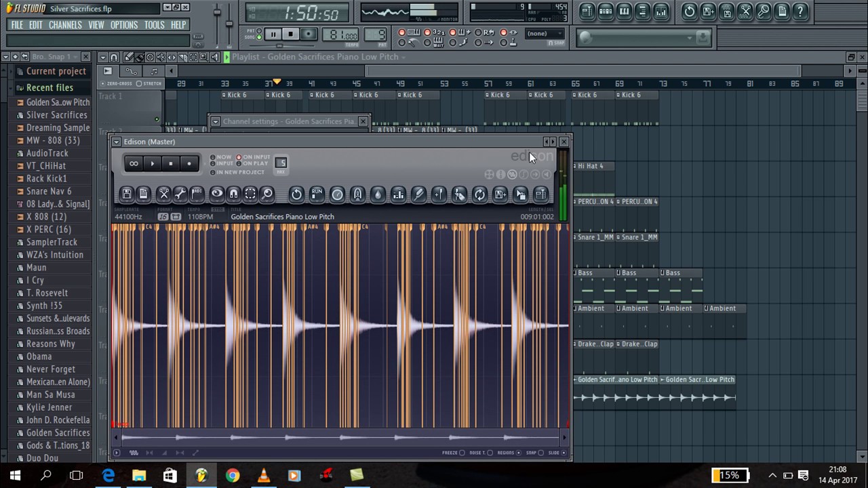Screen dimensions: 868x488
Task: Click Edison's Run script button
Action: [x=317, y=195]
